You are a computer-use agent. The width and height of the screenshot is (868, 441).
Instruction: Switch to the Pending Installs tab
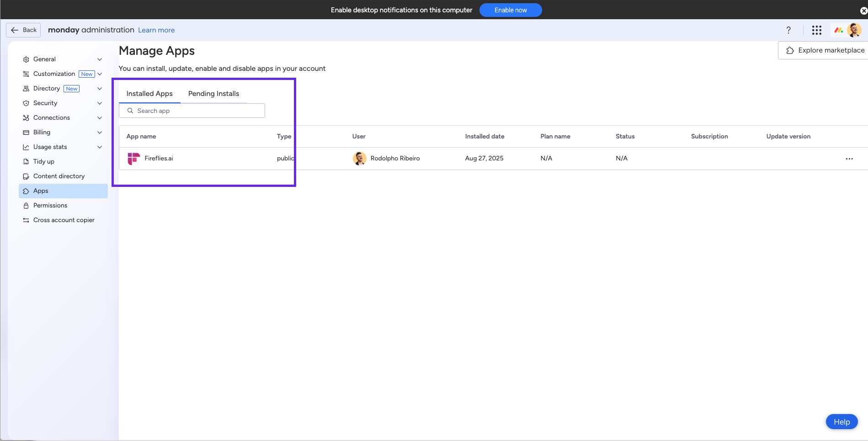pos(213,94)
